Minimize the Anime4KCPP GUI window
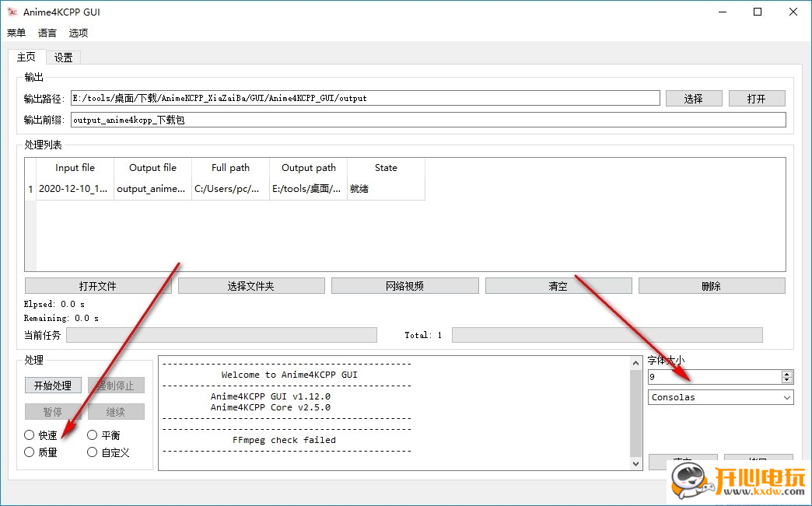The width and height of the screenshot is (812, 506). click(x=723, y=12)
